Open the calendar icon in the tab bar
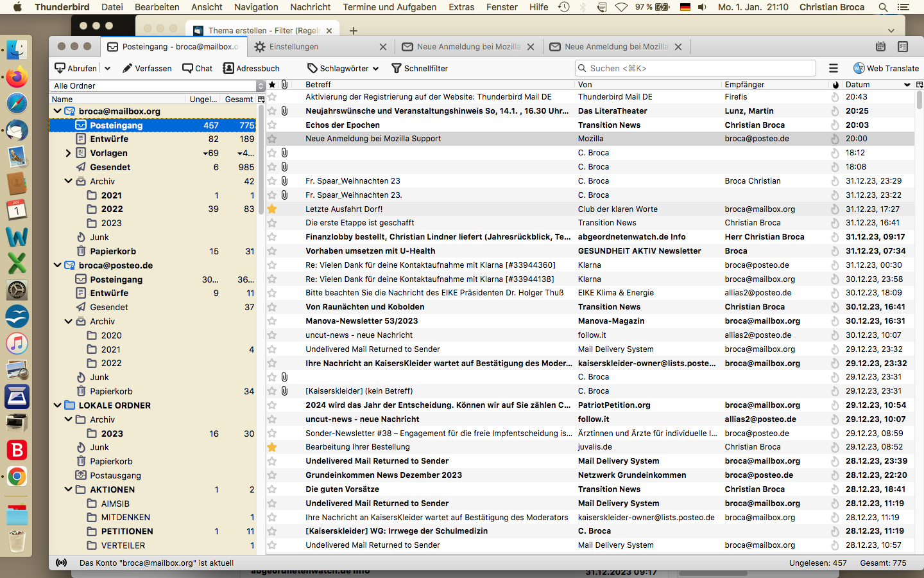The width and height of the screenshot is (924, 578). (x=880, y=46)
